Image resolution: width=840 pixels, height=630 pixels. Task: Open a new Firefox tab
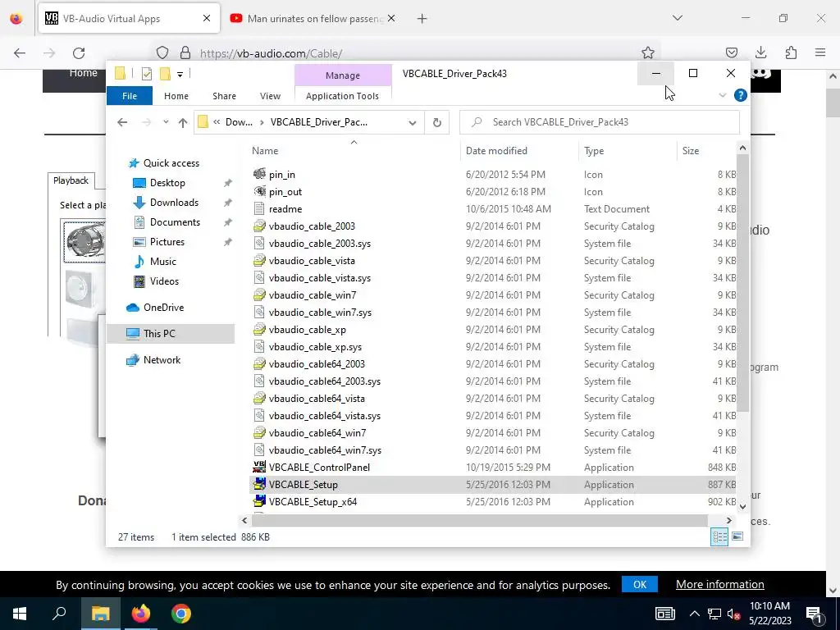click(422, 18)
